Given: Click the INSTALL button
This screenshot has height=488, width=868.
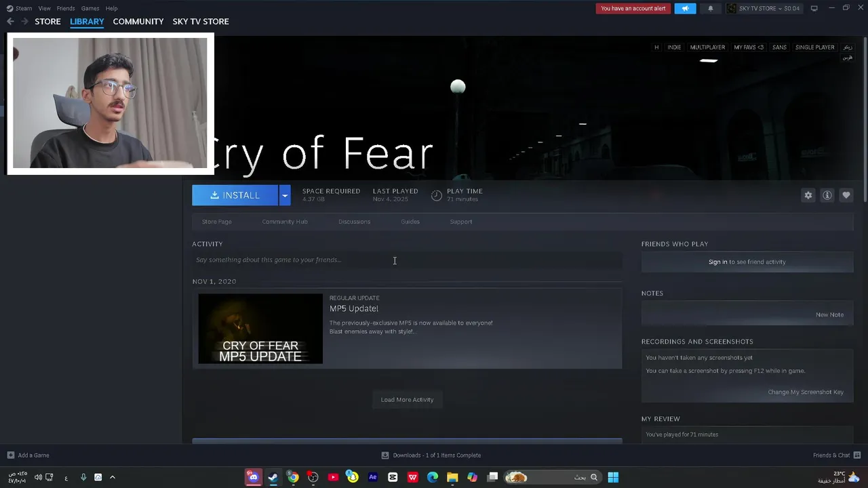Looking at the screenshot, I should [235, 195].
